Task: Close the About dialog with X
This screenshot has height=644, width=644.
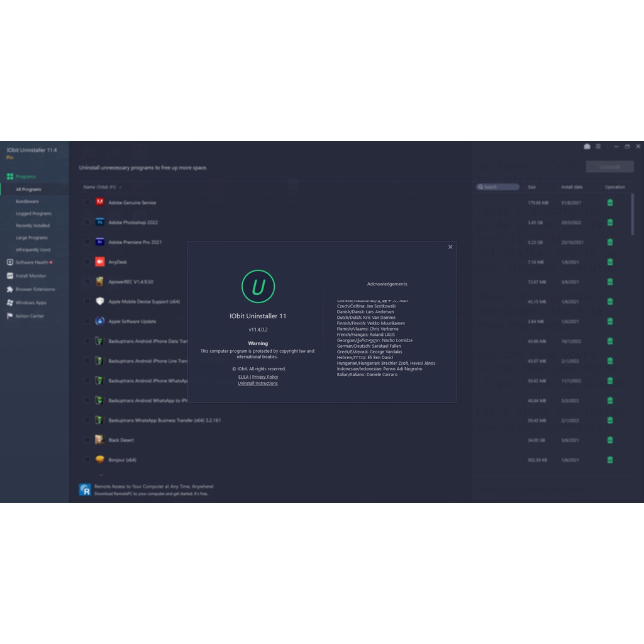Action: click(450, 247)
